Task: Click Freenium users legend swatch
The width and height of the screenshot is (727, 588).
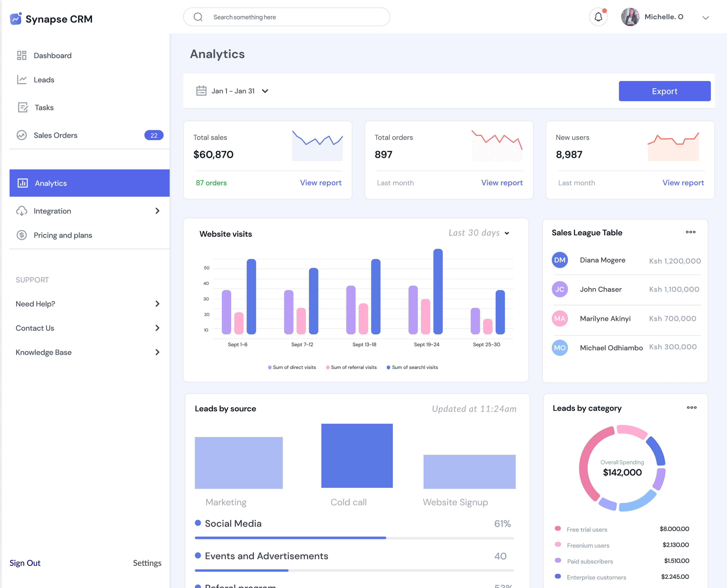Action: tap(558, 544)
